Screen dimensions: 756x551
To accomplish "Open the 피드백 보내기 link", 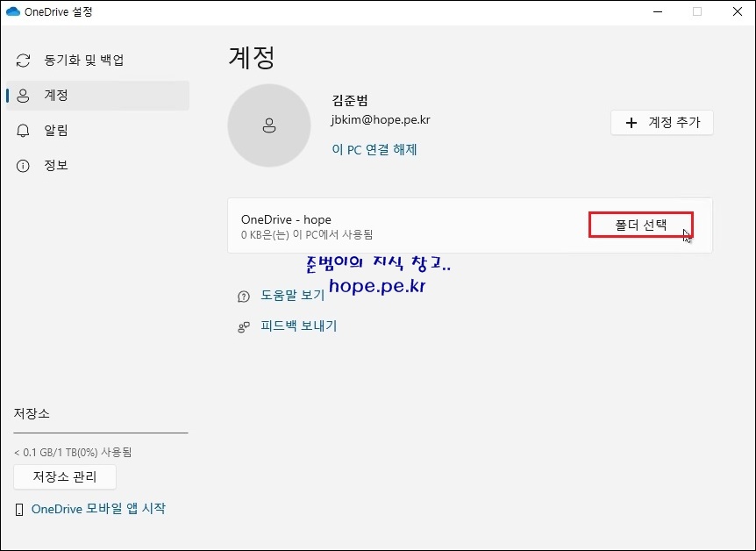I will tap(298, 326).
